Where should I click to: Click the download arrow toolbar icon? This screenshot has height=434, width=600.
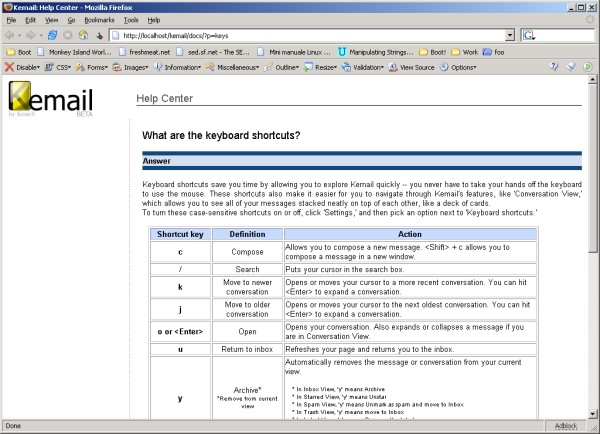point(99,36)
